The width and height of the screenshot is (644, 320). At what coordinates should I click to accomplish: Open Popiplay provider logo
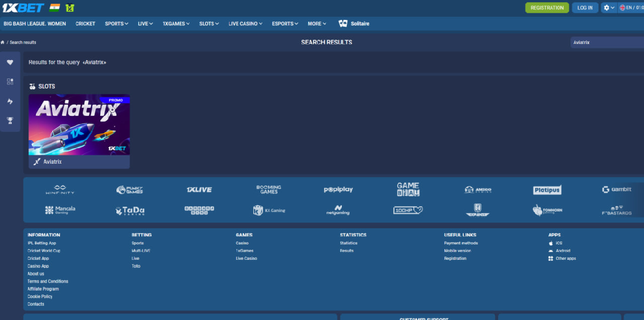pos(338,190)
